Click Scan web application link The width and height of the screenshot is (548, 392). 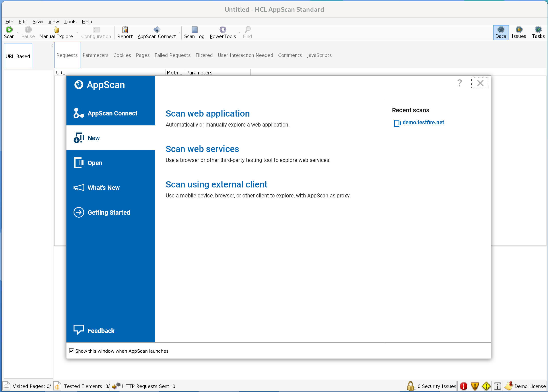208,113
